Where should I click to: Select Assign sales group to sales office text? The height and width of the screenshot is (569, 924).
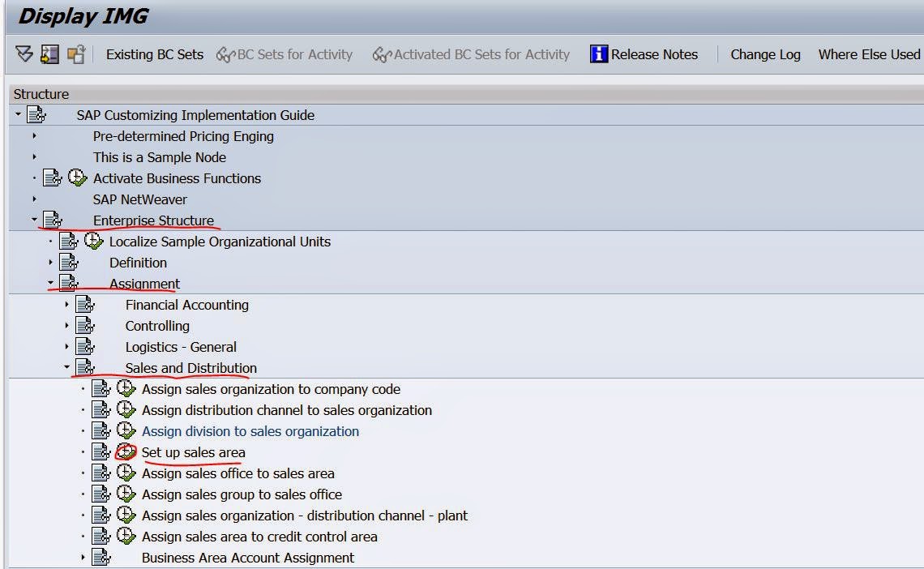pos(242,494)
